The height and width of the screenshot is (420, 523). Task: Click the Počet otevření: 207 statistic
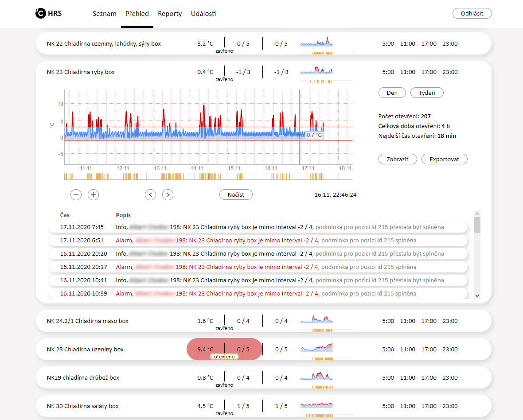(x=404, y=117)
